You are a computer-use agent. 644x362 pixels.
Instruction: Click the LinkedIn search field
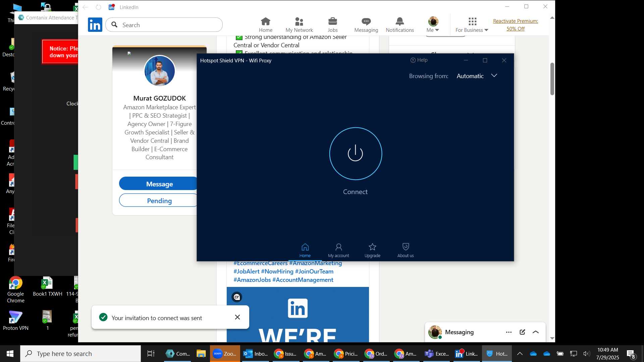(164, 25)
